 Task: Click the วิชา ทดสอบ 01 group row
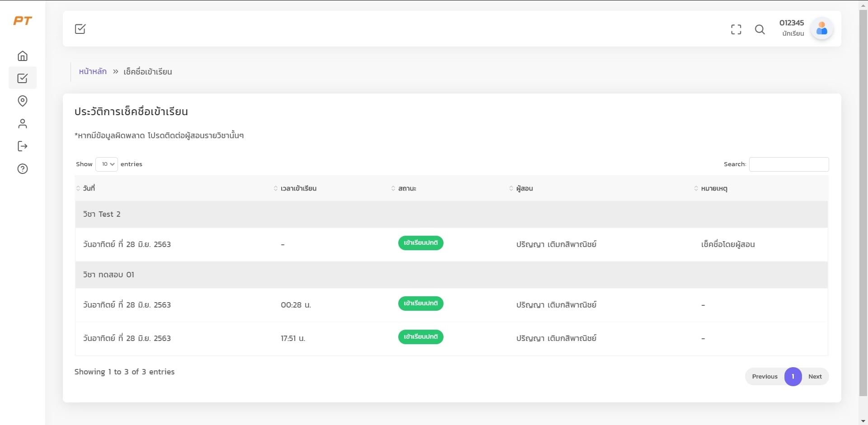[x=451, y=275]
